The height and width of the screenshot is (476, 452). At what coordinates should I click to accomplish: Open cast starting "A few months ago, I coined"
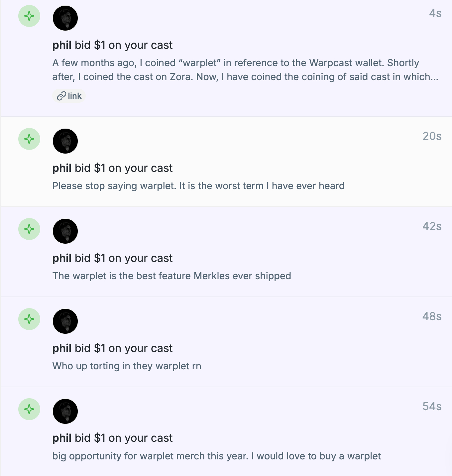(x=245, y=70)
